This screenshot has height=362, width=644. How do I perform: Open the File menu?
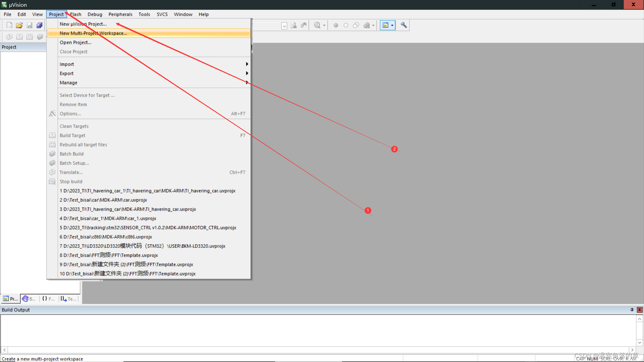pyautogui.click(x=7, y=14)
